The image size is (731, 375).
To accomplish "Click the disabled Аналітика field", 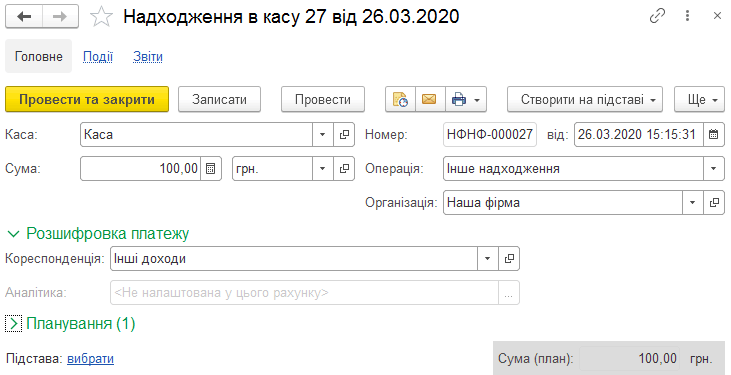I will click(x=304, y=293).
